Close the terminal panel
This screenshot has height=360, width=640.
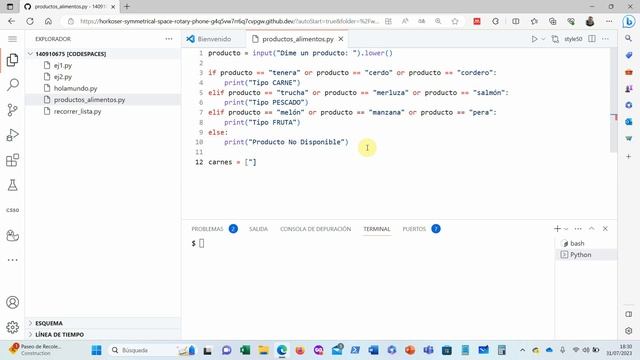605,229
